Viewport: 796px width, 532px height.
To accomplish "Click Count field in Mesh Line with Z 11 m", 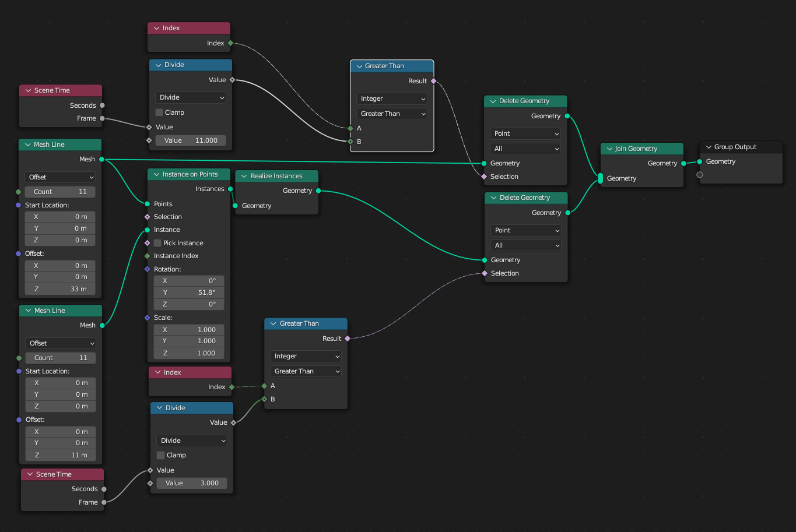I will point(61,358).
